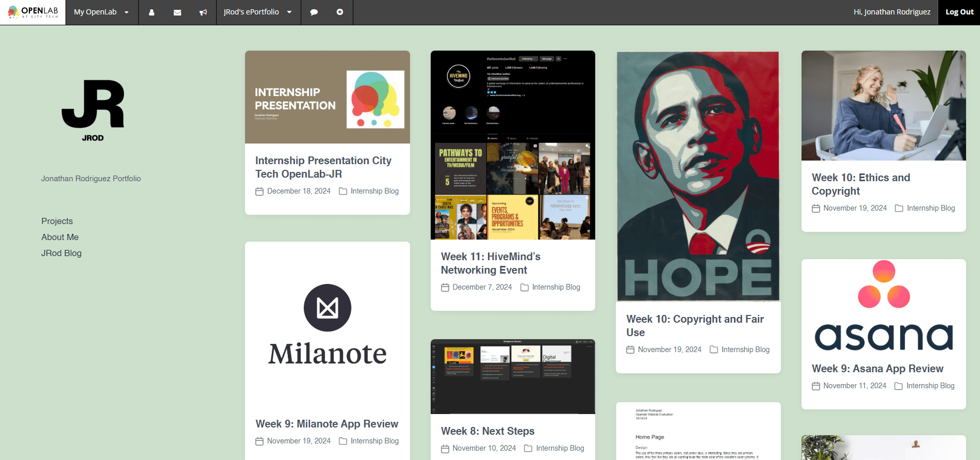980x460 pixels.
Task: Open the Home Page document thumbnail
Action: pos(698,431)
